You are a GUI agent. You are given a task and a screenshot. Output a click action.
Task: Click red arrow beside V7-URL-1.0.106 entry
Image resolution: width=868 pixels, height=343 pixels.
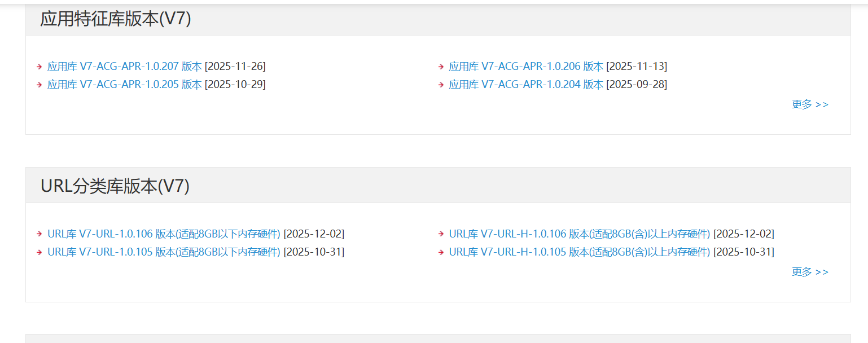[40, 234]
